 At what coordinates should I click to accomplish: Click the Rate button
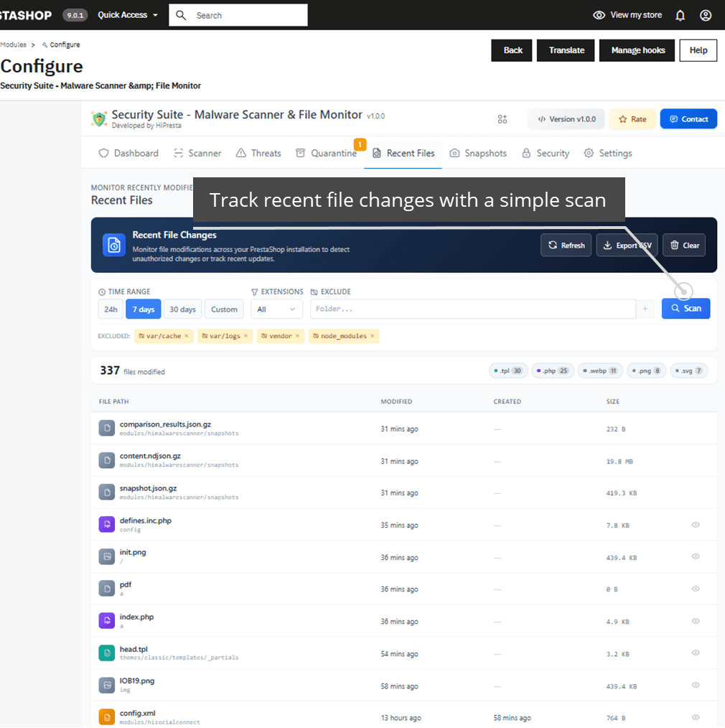(632, 119)
